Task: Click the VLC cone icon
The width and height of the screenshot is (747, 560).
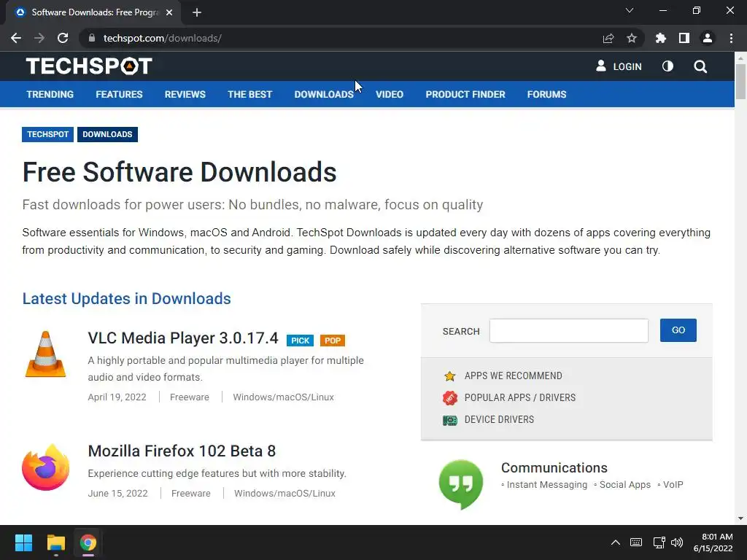Action: [x=45, y=354]
